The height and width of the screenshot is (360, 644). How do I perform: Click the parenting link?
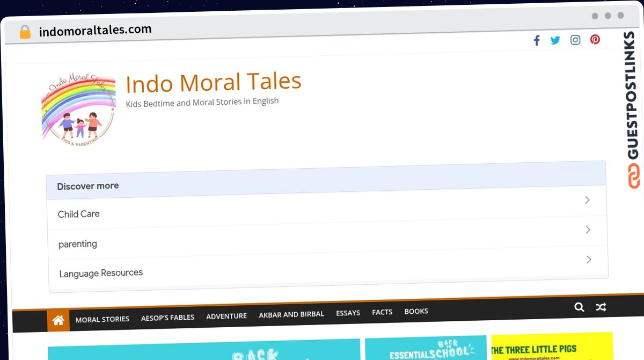point(78,244)
